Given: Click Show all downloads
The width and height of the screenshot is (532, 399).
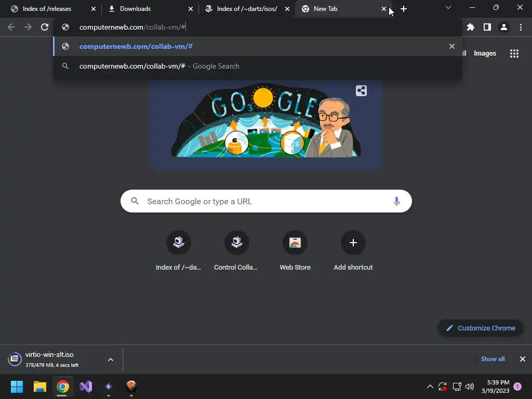Looking at the screenshot, I should pos(493,359).
